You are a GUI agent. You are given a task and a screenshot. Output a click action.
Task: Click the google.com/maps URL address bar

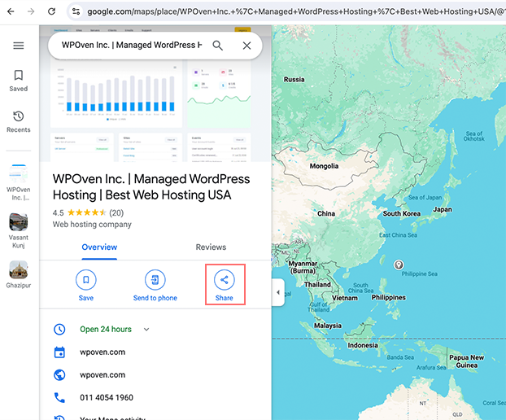tap(295, 11)
